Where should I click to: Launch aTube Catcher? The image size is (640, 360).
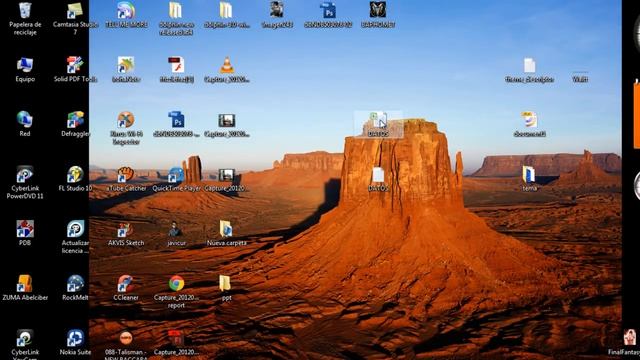(x=126, y=175)
